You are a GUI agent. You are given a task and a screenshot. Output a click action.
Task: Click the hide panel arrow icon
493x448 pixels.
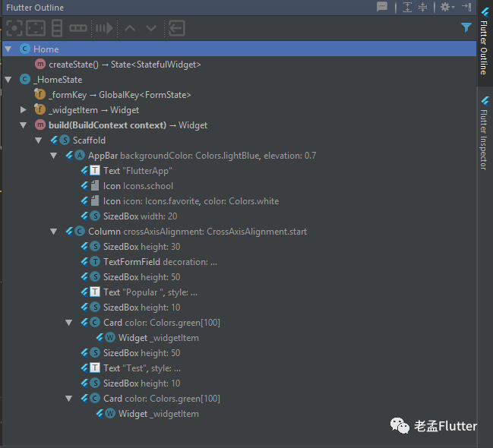click(x=466, y=7)
